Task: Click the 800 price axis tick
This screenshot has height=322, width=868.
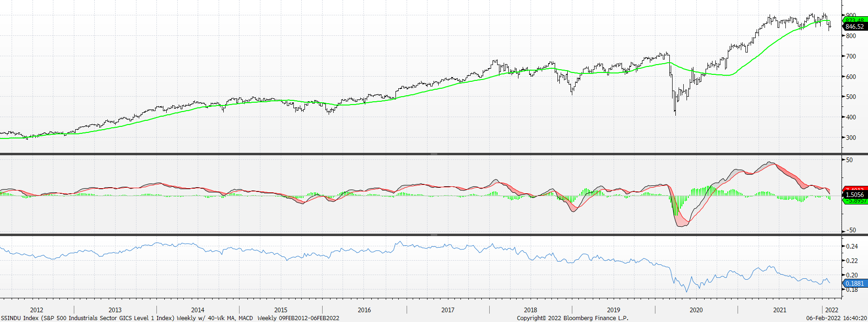Action: click(851, 36)
